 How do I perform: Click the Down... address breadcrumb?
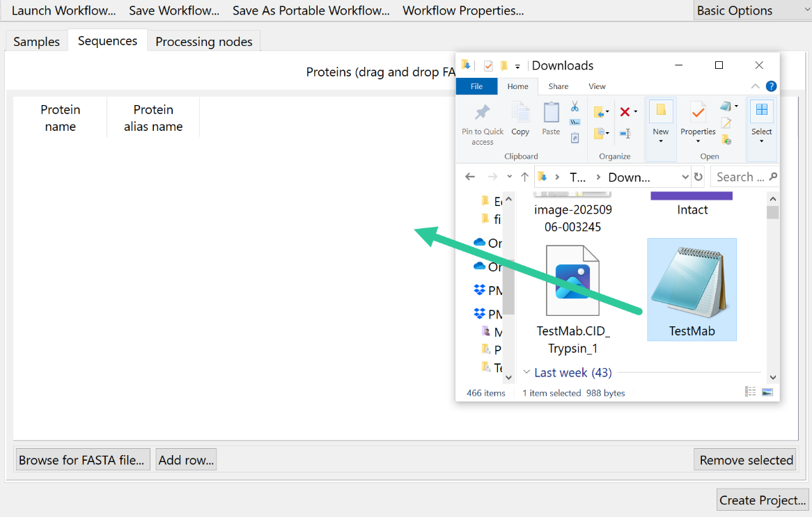tap(630, 177)
